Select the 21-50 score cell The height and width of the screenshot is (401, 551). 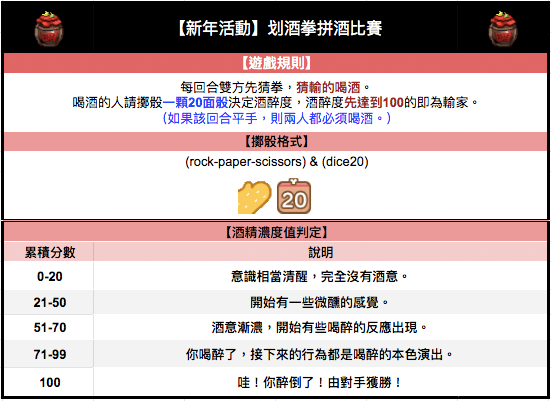(x=50, y=302)
